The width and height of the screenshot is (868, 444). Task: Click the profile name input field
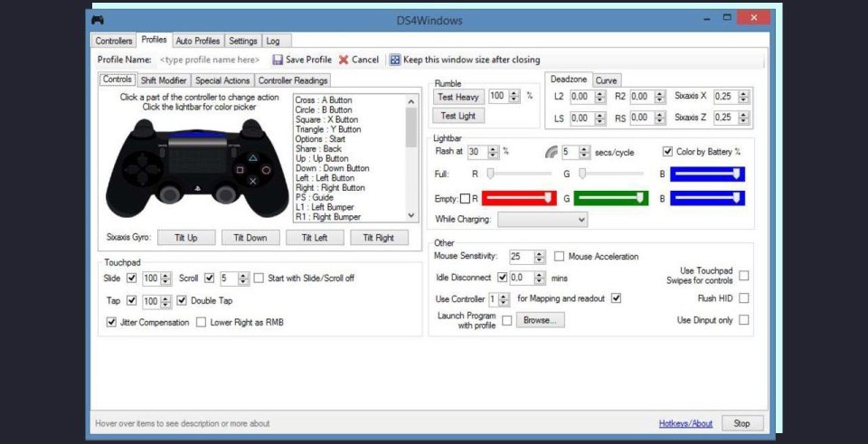click(x=210, y=60)
